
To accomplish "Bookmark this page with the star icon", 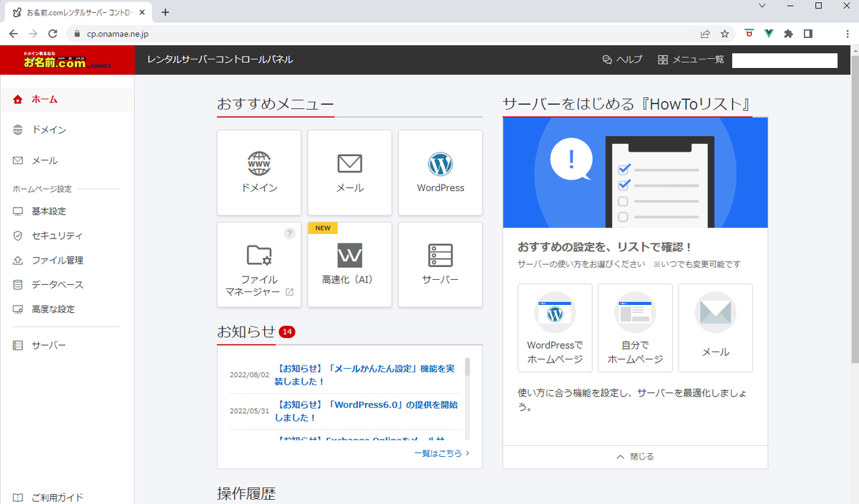I will [724, 34].
